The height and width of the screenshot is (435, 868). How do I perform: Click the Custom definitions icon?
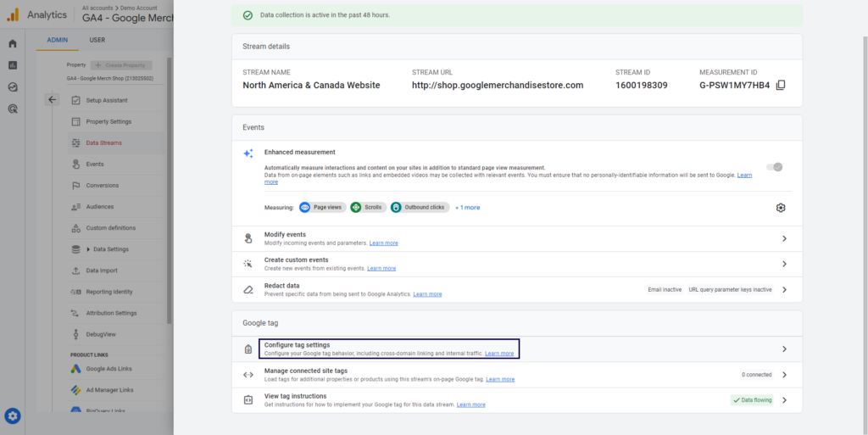pos(75,228)
